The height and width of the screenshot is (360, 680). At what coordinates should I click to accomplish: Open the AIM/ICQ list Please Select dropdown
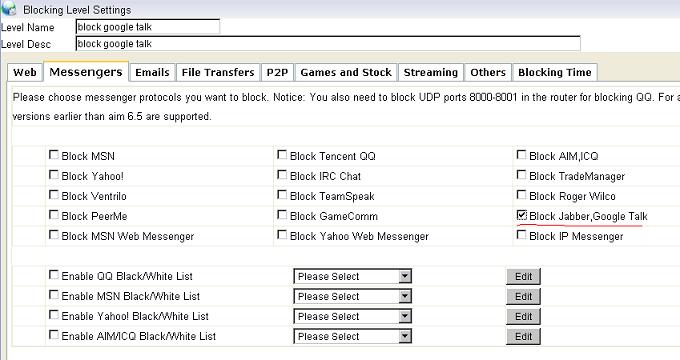pos(353,336)
